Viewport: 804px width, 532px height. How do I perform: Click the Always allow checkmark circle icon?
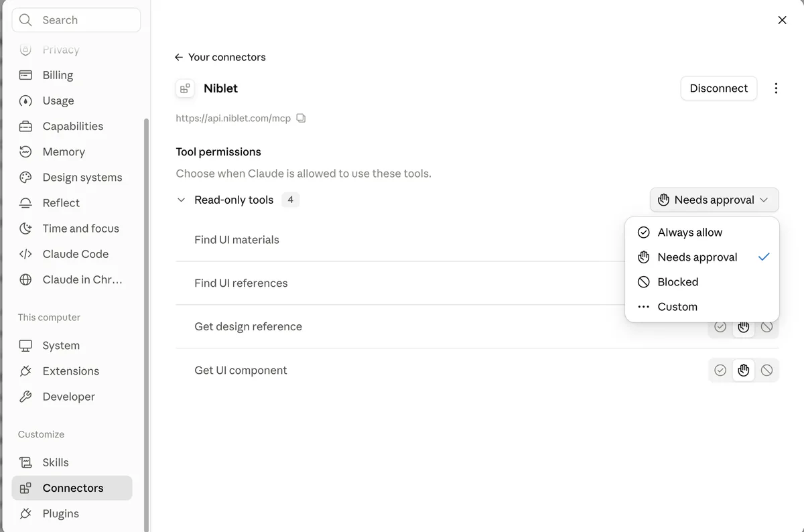(643, 232)
